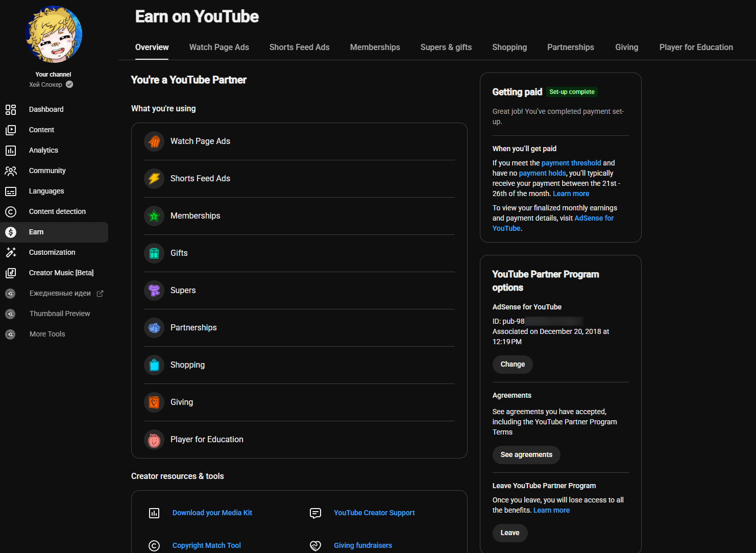Click the Giving fundraisers heart-hand icon
Image resolution: width=756 pixels, height=553 pixels.
coord(315,546)
